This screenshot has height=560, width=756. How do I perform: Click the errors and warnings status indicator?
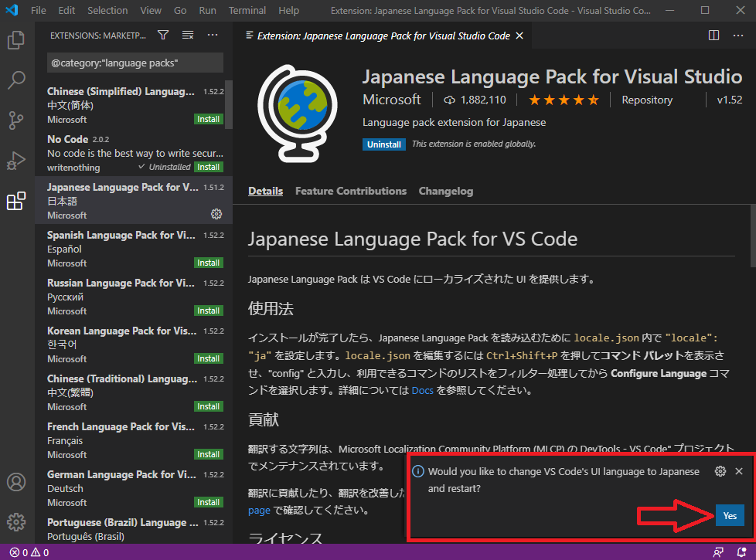pos(30,552)
